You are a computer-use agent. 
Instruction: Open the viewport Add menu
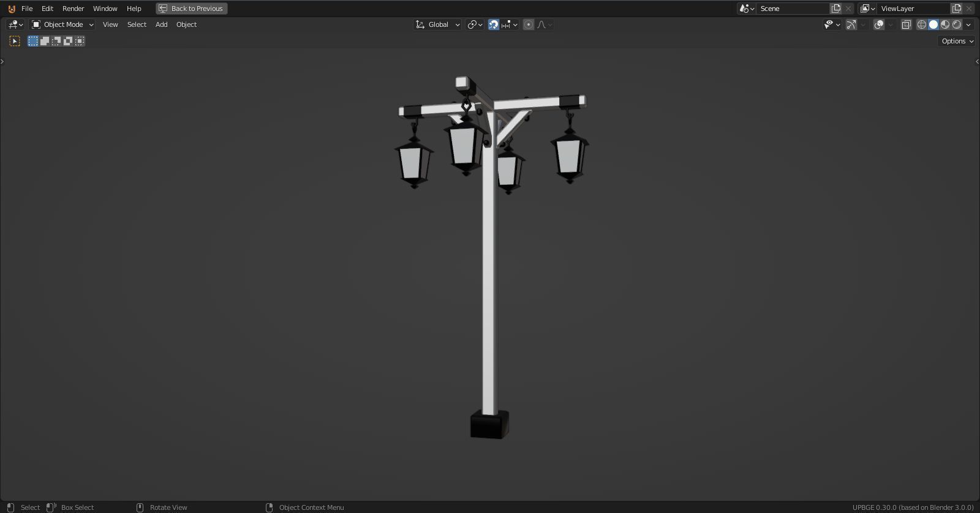pos(161,24)
